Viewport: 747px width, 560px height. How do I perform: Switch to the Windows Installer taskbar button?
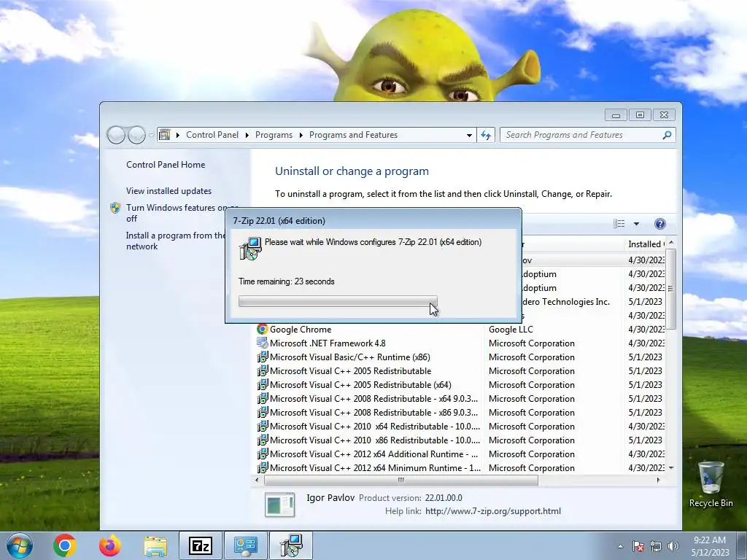[291, 545]
